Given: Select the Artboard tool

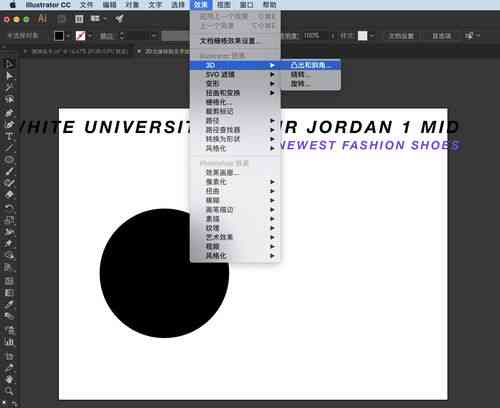Looking at the screenshot, I should pyautogui.click(x=9, y=356).
